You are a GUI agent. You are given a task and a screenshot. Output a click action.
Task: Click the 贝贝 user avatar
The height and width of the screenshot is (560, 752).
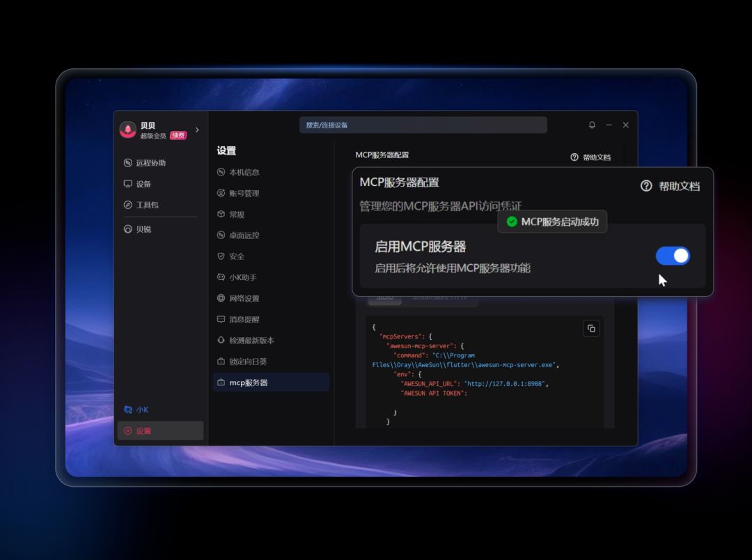[x=127, y=130]
